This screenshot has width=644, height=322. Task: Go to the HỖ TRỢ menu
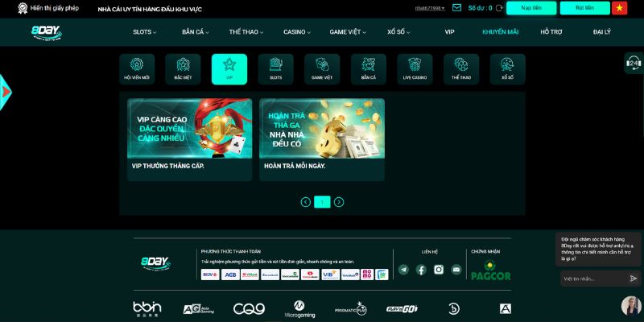[551, 32]
